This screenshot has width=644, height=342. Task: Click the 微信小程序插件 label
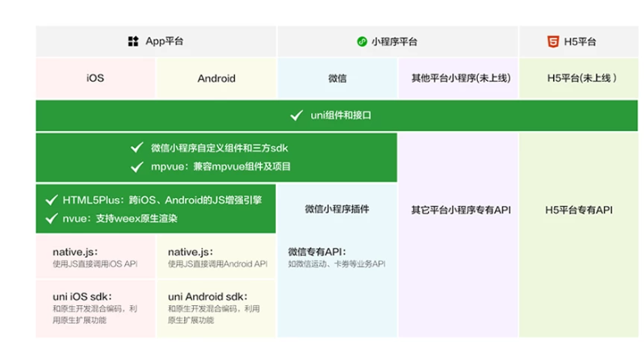click(x=337, y=209)
